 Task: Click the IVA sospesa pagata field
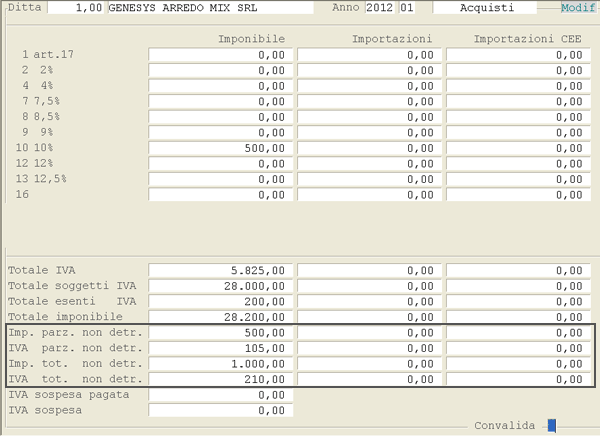pos(220,395)
